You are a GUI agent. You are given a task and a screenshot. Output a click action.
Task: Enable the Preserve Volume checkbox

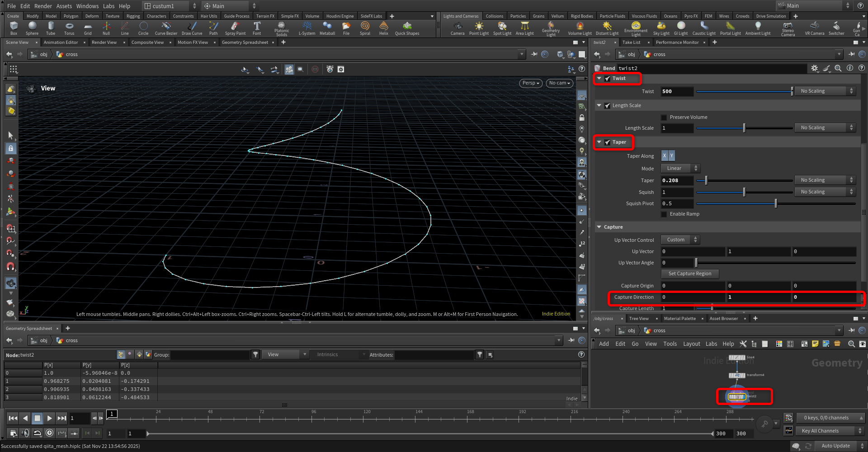[x=664, y=118]
